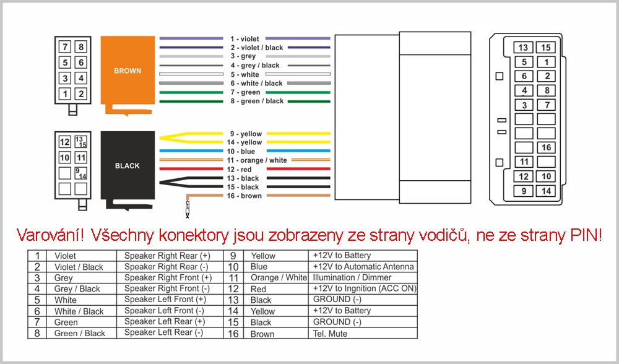Click the red Varování warning text
This screenshot has width=619, height=364.
(309, 235)
